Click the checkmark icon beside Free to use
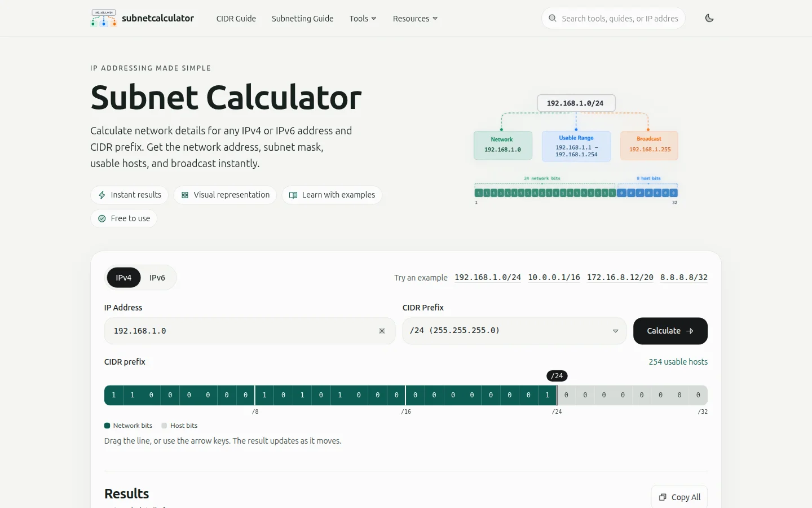 [102, 218]
